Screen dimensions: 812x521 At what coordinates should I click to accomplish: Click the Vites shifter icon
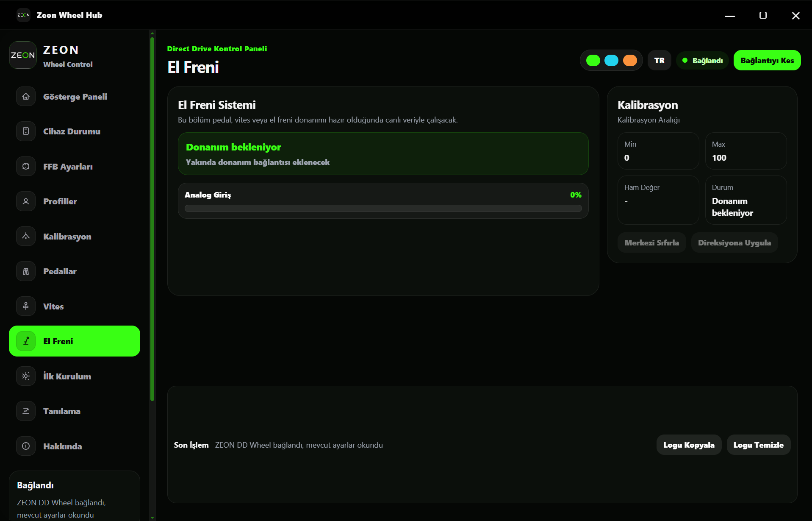(x=26, y=306)
